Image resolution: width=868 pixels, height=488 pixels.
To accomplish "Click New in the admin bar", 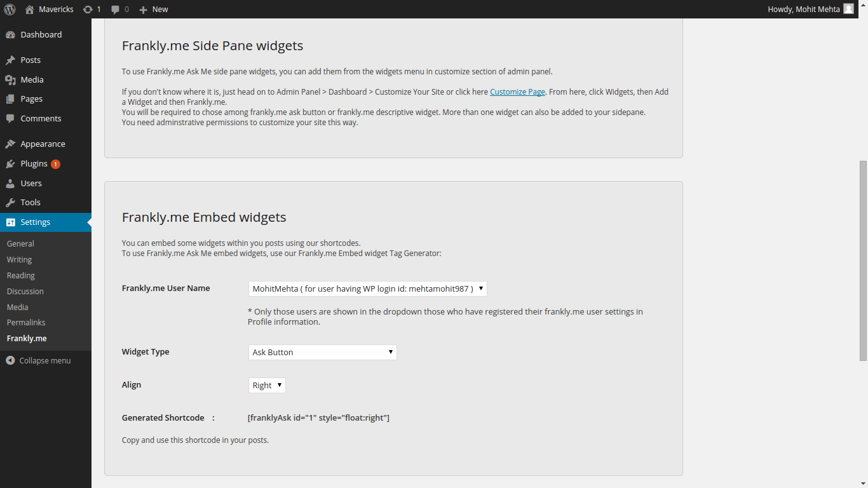I will pos(160,10).
